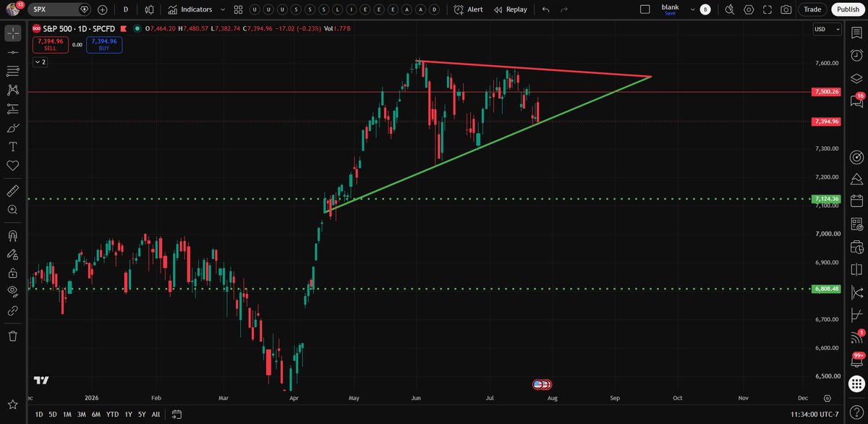Image resolution: width=868 pixels, height=424 pixels.
Task: Take a chart snapshot with camera
Action: click(x=786, y=9)
